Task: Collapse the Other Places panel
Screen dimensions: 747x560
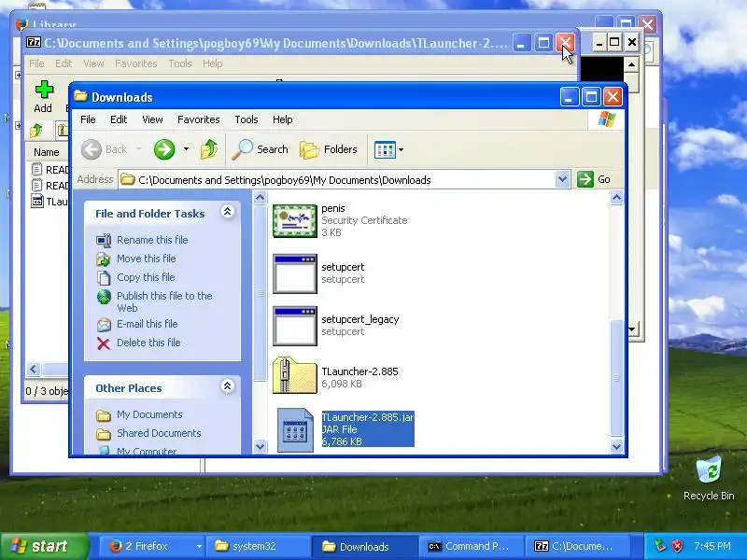Action: (227, 386)
